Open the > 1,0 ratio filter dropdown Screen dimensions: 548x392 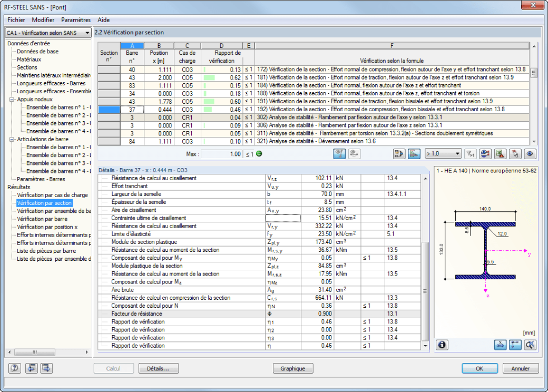443,154
